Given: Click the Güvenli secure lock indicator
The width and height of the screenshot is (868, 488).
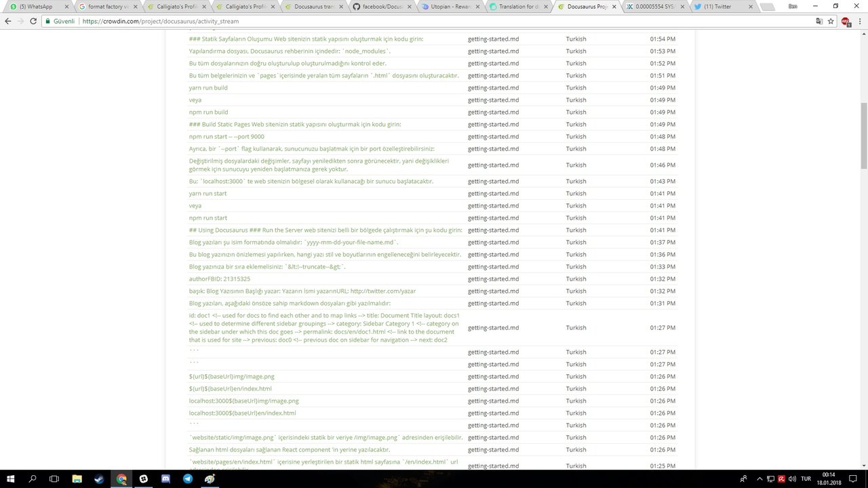Looking at the screenshot, I should [60, 21].
